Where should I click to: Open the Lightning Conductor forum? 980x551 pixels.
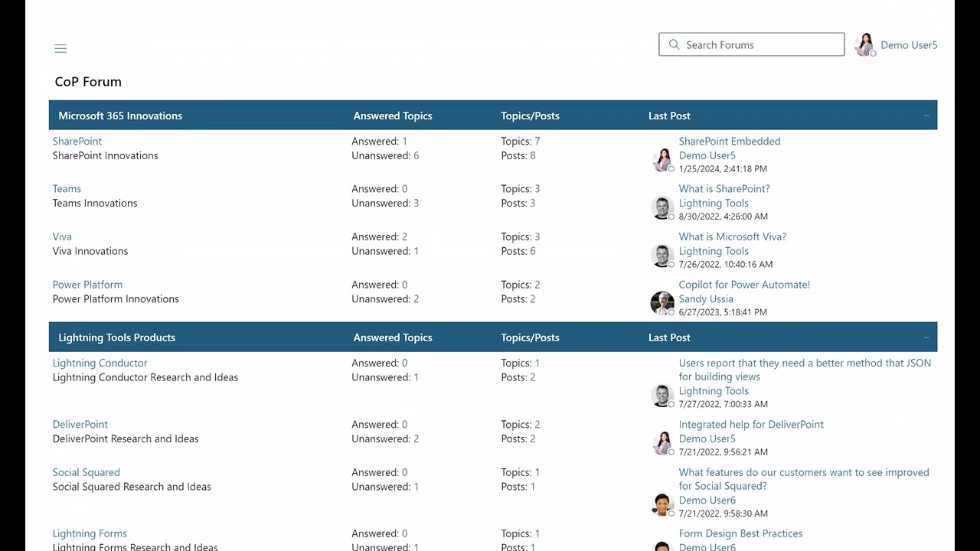coord(100,363)
